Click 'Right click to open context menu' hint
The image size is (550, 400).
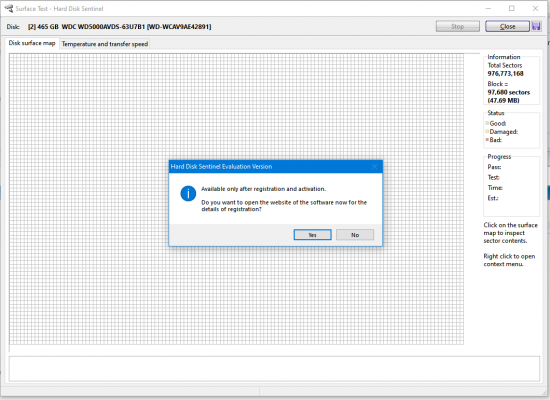coord(509,260)
